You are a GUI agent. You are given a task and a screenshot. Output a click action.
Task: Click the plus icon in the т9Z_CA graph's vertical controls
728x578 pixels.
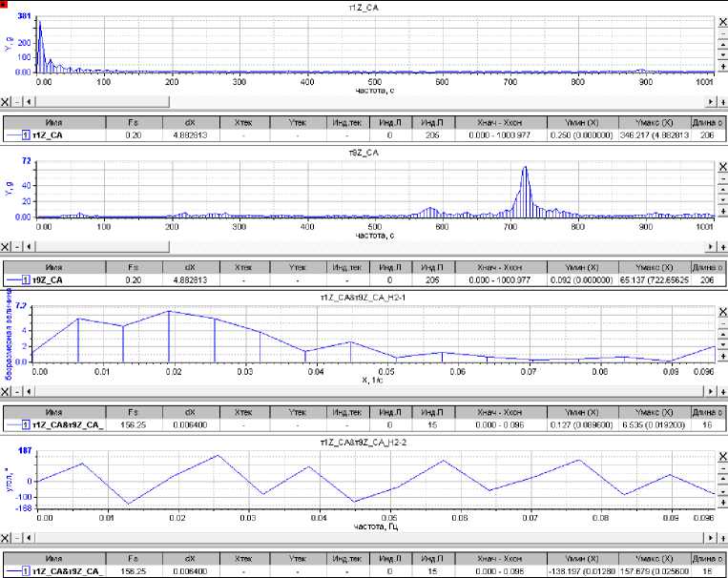point(723,211)
